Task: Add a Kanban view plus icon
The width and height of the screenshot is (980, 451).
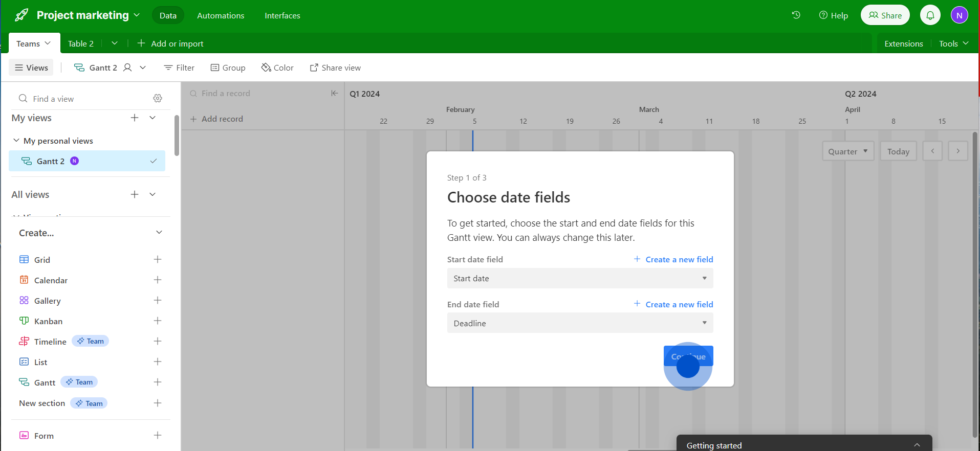Action: point(158,321)
